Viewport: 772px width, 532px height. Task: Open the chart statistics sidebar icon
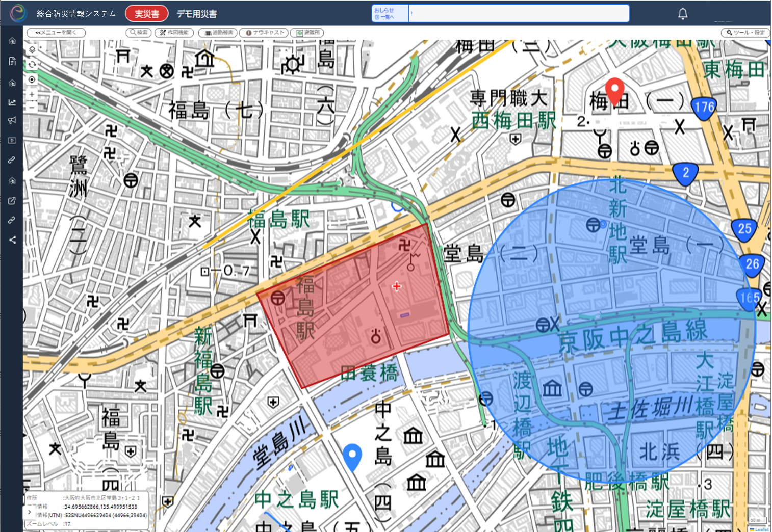12,102
